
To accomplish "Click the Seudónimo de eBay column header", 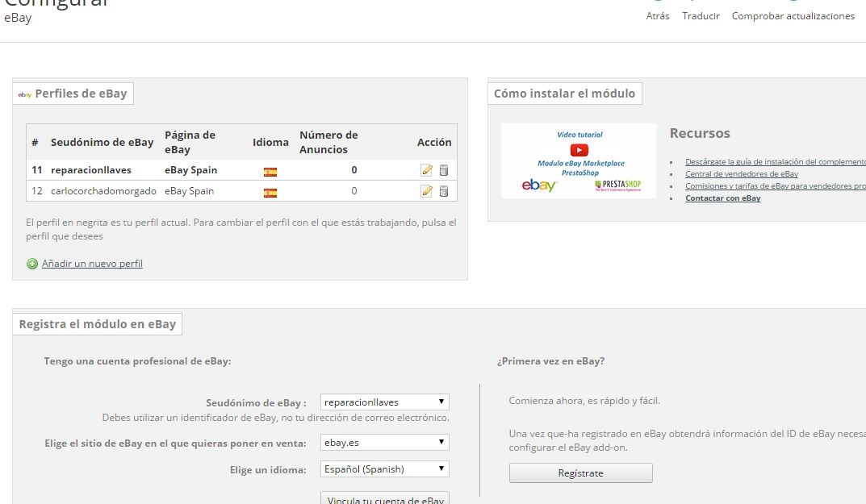I will tap(102, 143).
